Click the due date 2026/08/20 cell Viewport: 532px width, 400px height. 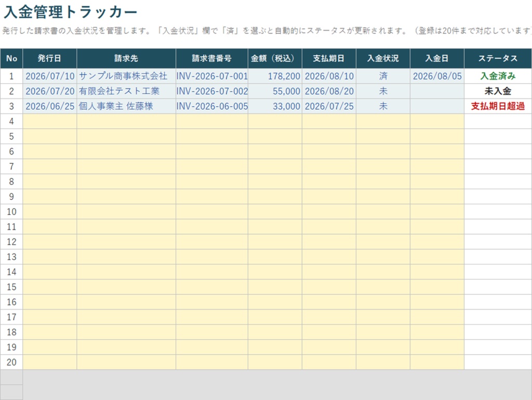(x=329, y=92)
